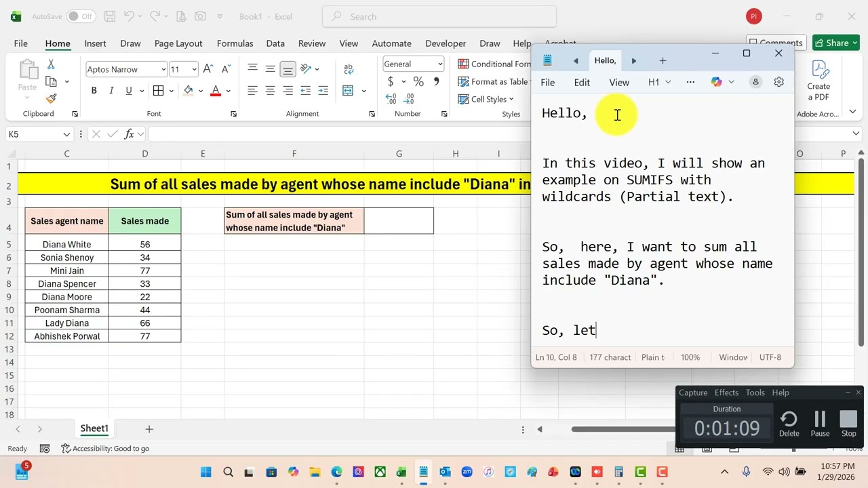Click the Cut scissors icon in Clipboard group

click(x=51, y=65)
